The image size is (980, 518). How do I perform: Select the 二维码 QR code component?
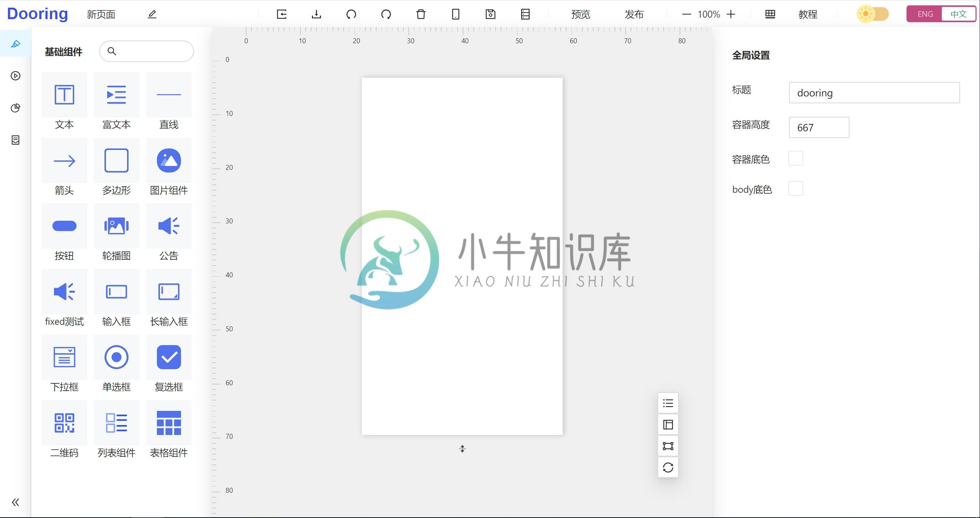[x=64, y=429]
